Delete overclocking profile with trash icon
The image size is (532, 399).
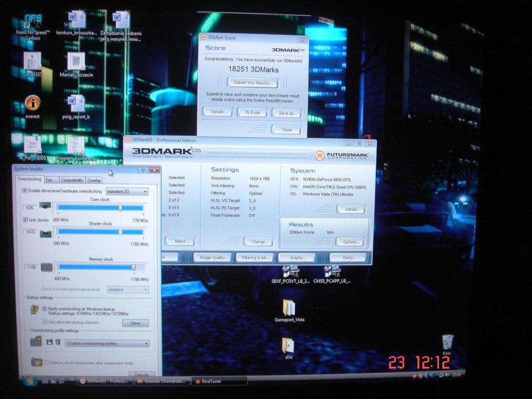(58, 342)
